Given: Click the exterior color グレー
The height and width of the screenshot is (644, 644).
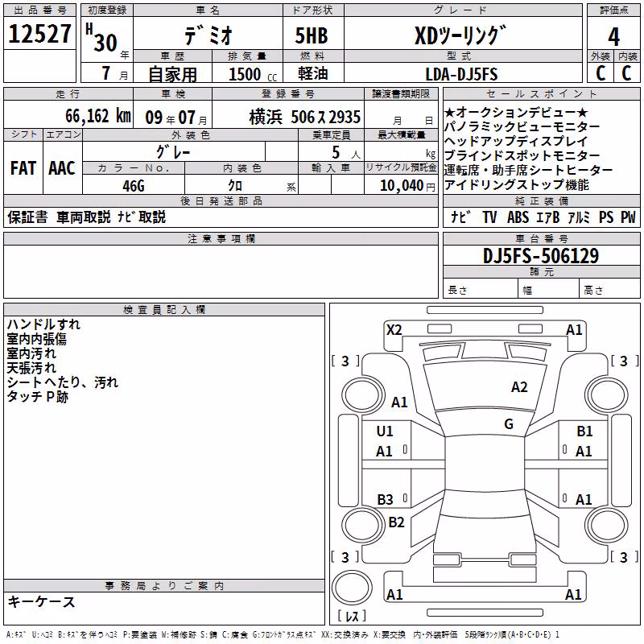Looking at the screenshot, I should (173, 152).
